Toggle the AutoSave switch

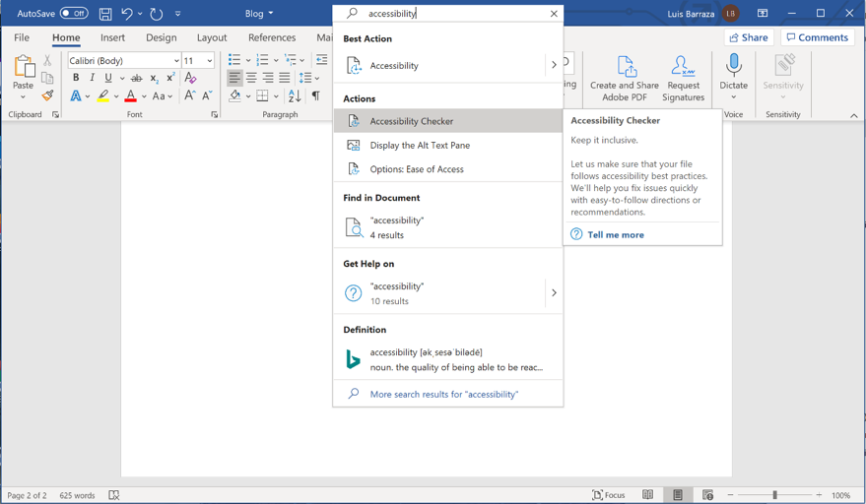click(74, 13)
